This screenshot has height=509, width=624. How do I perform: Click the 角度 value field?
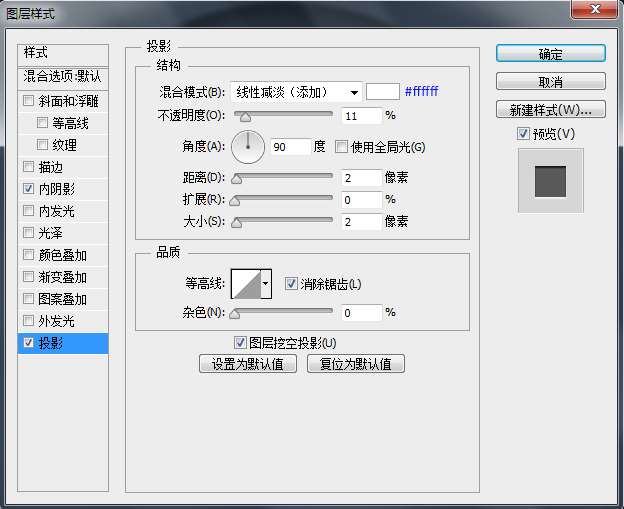click(291, 147)
